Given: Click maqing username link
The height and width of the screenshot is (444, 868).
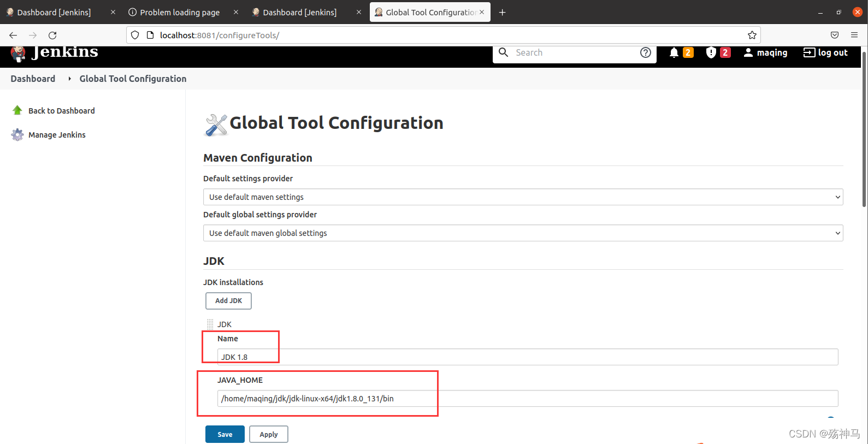Looking at the screenshot, I should [772, 52].
